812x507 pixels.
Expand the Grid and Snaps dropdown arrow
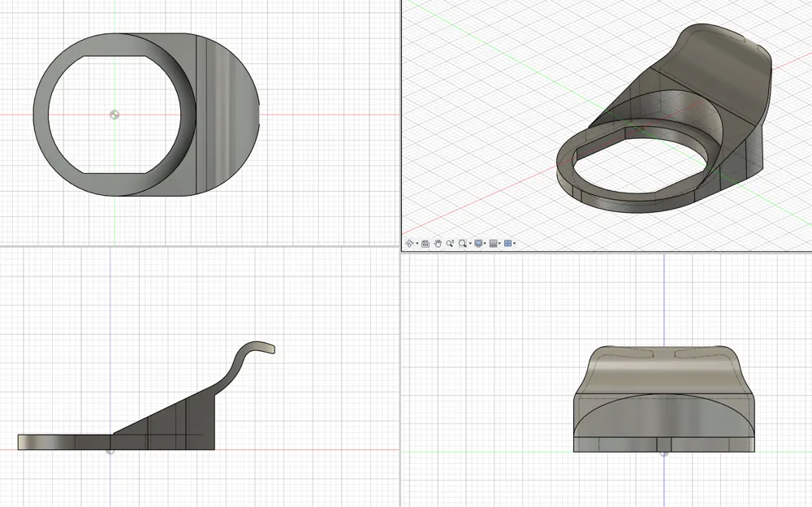499,244
